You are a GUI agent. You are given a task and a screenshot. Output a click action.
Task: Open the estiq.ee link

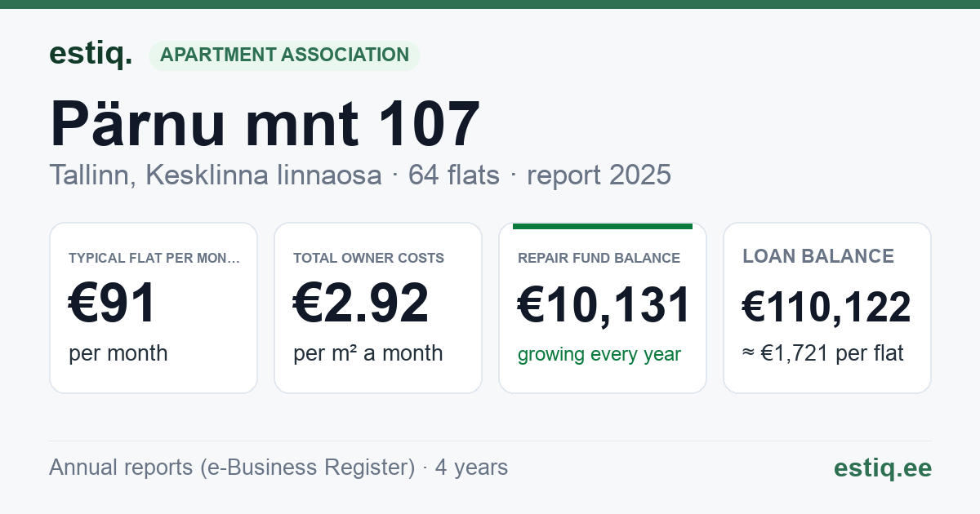point(883,467)
